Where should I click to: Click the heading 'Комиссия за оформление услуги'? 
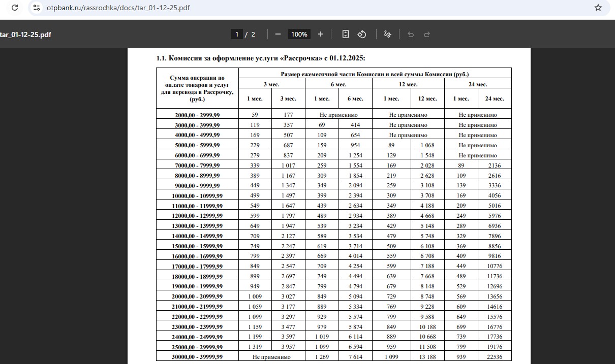pos(260,58)
